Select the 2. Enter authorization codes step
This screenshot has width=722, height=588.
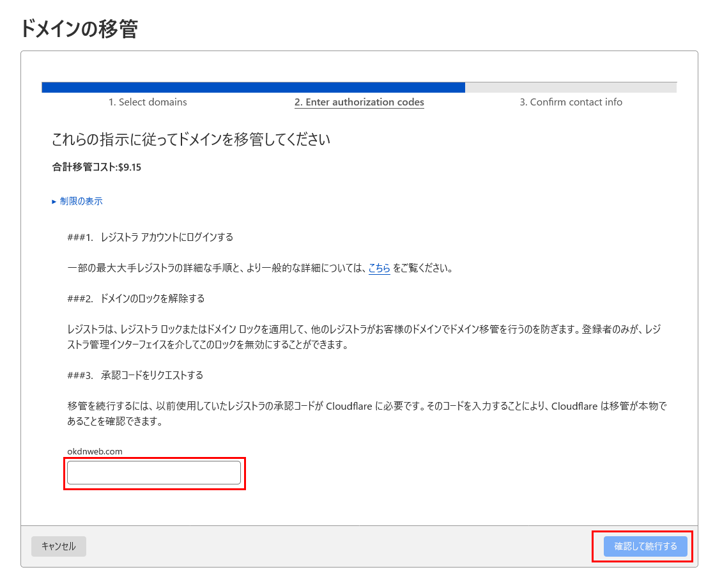pos(359,102)
